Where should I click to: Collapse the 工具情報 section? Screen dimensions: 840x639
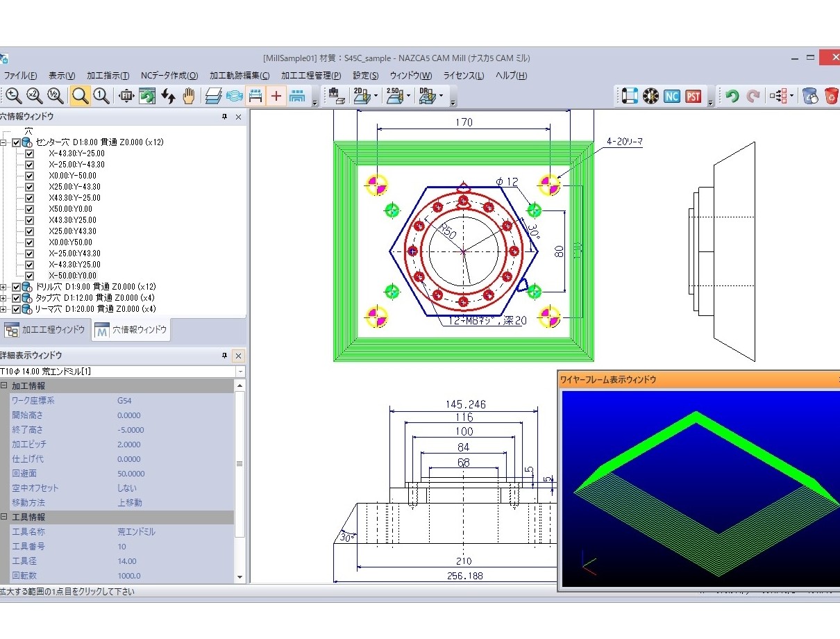[x=4, y=517]
